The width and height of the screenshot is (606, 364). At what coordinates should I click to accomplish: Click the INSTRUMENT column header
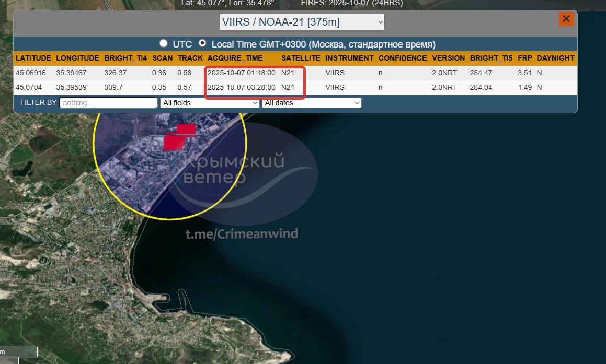click(x=349, y=58)
